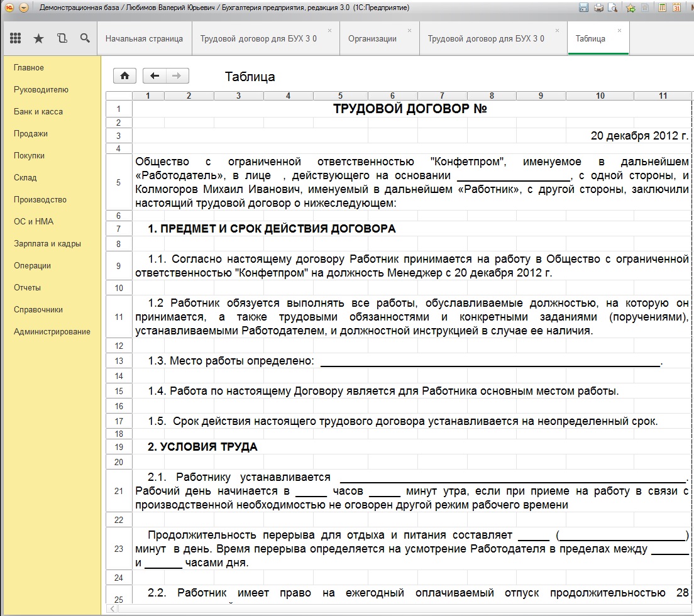Switch to Начальная страница tab
This screenshot has width=694, height=616.
144,38
